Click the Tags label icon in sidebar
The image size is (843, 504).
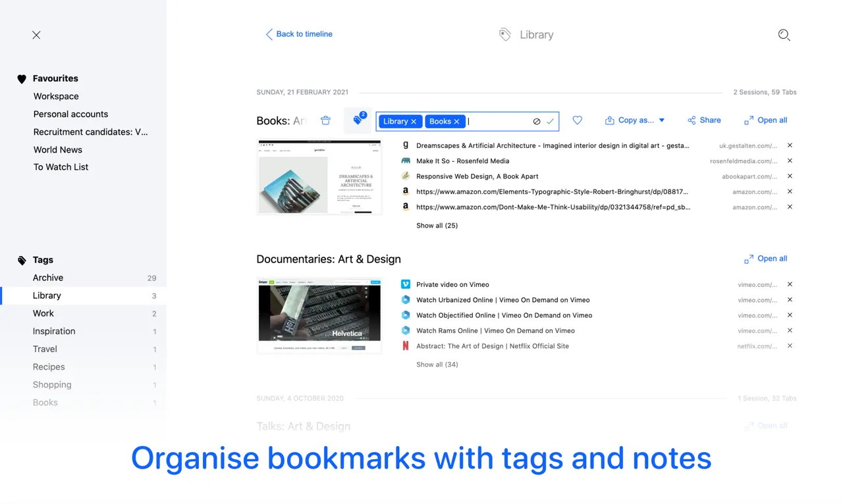pyautogui.click(x=22, y=259)
